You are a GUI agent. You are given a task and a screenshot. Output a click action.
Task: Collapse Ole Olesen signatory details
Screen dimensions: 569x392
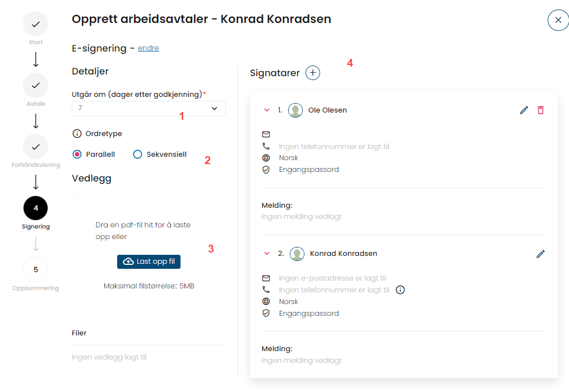pos(267,110)
